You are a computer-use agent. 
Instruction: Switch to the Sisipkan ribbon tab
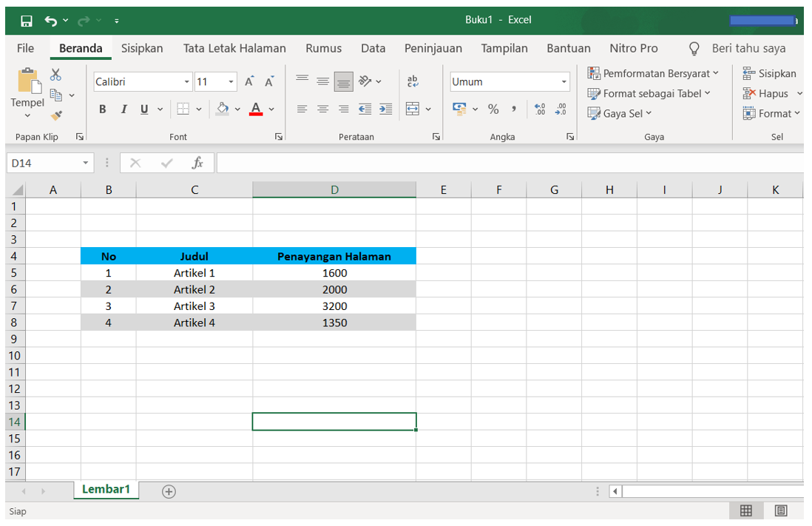click(x=142, y=48)
